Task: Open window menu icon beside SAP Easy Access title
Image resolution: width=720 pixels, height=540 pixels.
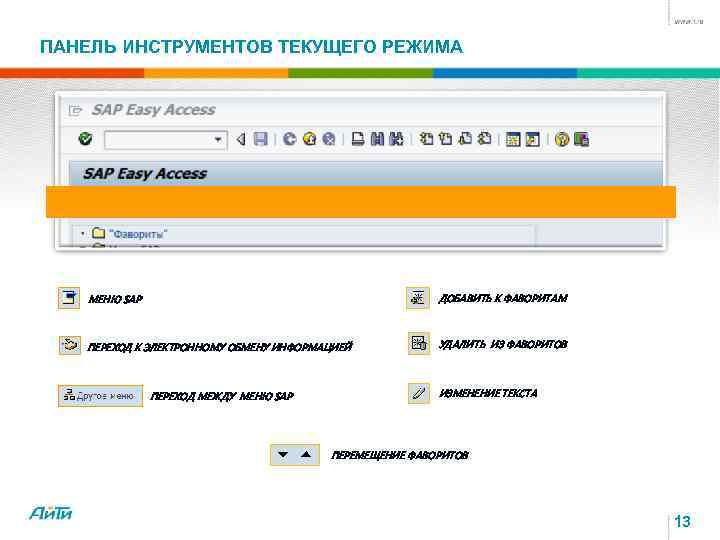Action: click(75, 110)
